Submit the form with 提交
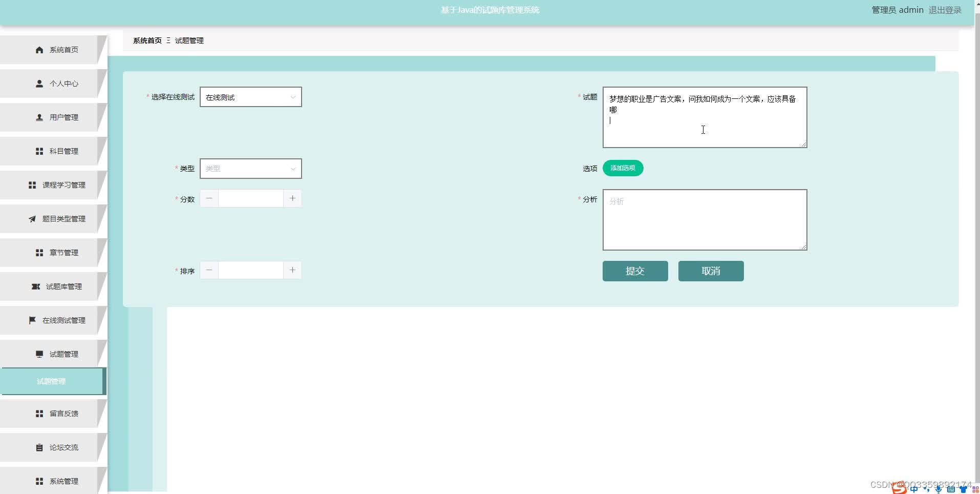 (x=635, y=271)
